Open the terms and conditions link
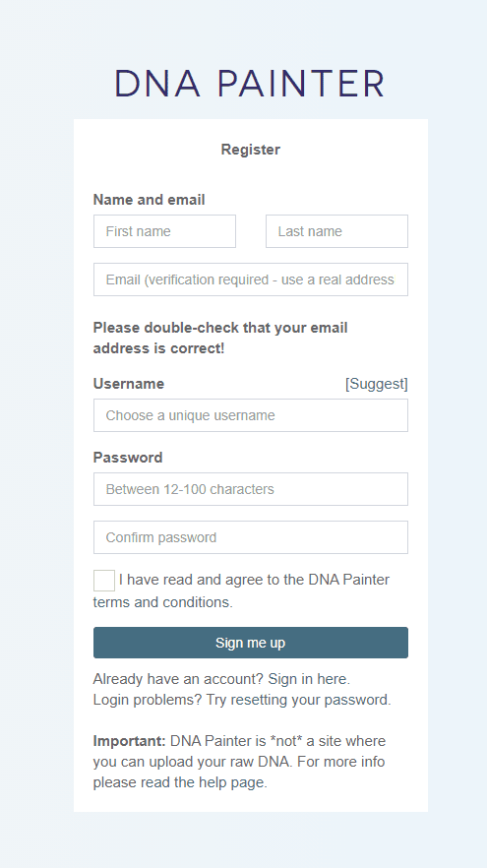Image resolution: width=487 pixels, height=868 pixels. point(162,601)
